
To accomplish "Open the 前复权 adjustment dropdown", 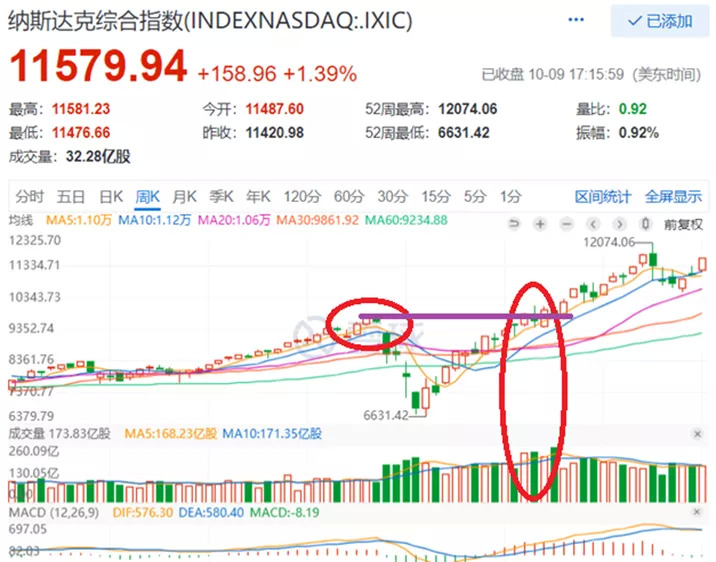I will [x=683, y=224].
